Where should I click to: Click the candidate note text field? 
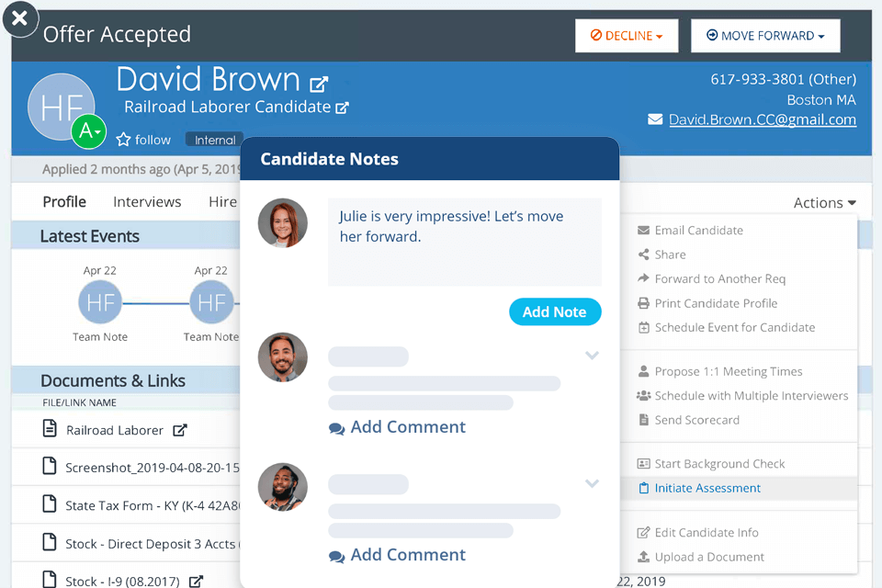click(465, 242)
